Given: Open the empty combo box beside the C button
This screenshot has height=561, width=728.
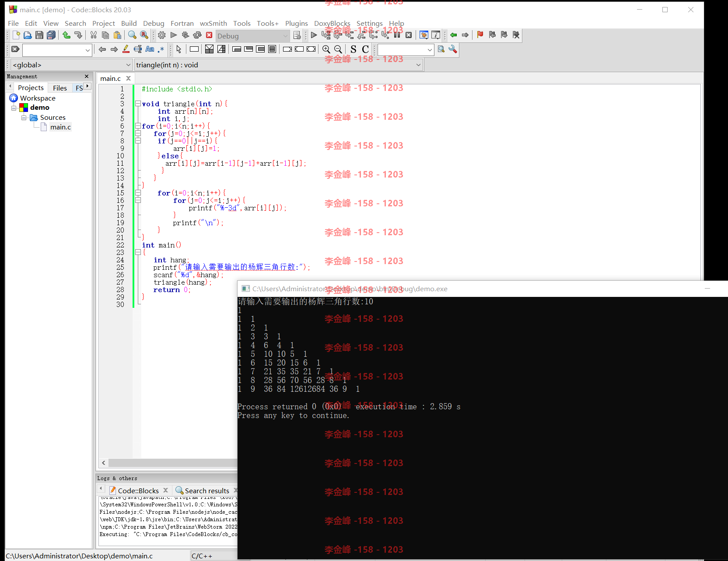Looking at the screenshot, I should coord(406,50).
